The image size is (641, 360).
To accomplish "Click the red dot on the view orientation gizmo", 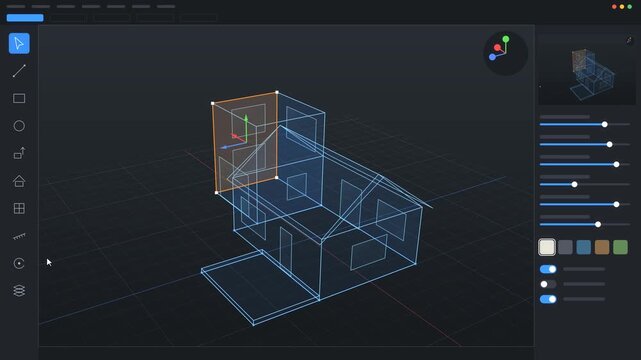I will 497,48.
